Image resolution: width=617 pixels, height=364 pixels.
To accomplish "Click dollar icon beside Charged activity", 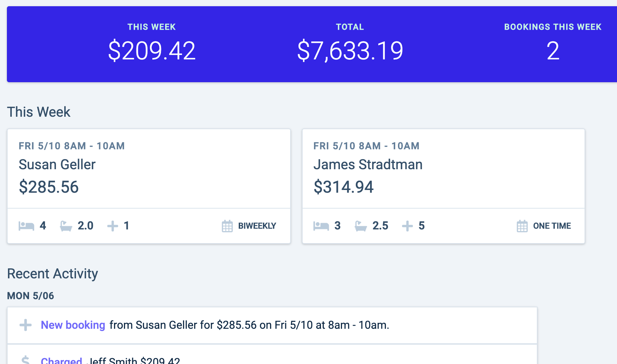I will click(x=26, y=360).
